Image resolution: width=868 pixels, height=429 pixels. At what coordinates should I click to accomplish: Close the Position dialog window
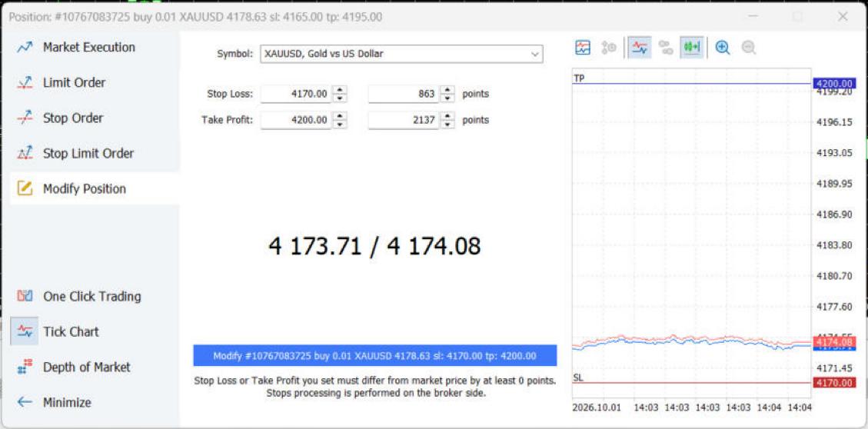[843, 17]
